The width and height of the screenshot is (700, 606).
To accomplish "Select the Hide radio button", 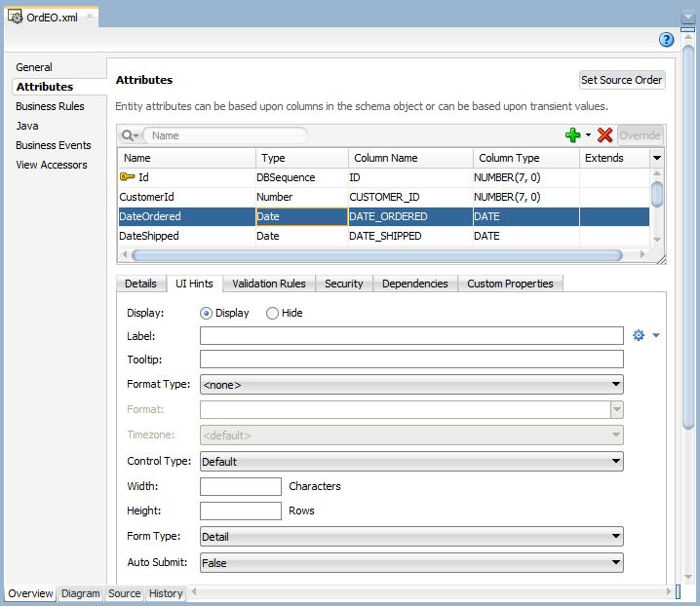I will 272,314.
